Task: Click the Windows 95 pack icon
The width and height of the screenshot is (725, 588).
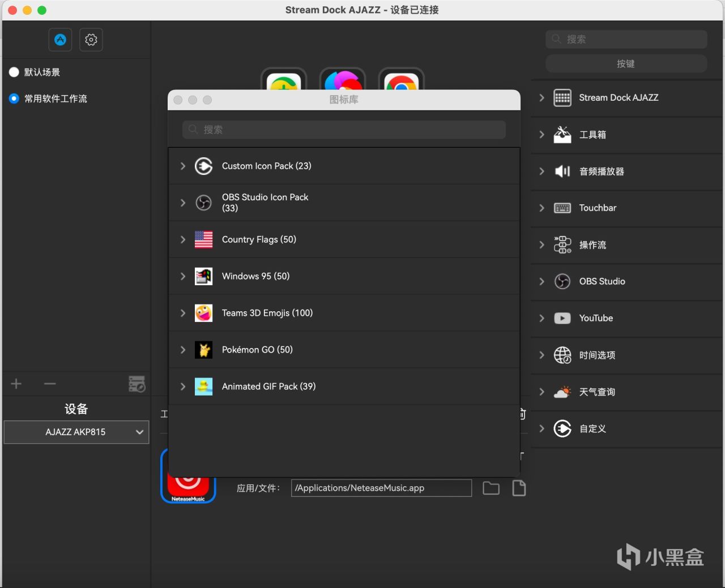Action: coord(204,276)
